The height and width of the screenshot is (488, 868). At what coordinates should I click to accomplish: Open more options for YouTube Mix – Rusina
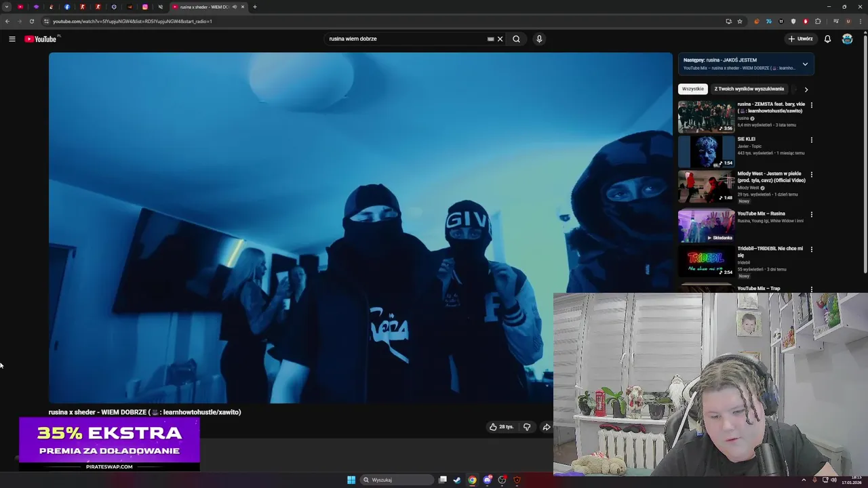click(811, 214)
